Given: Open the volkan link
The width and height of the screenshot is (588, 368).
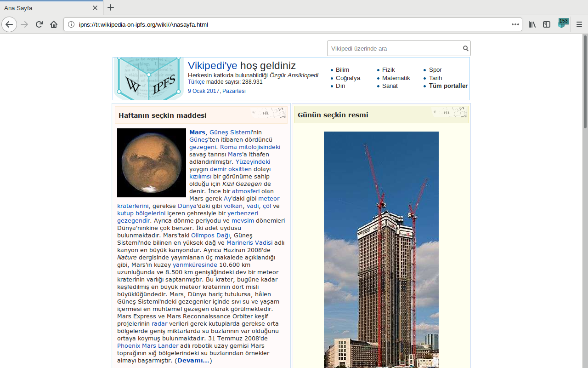Looking at the screenshot, I should coord(233,206).
